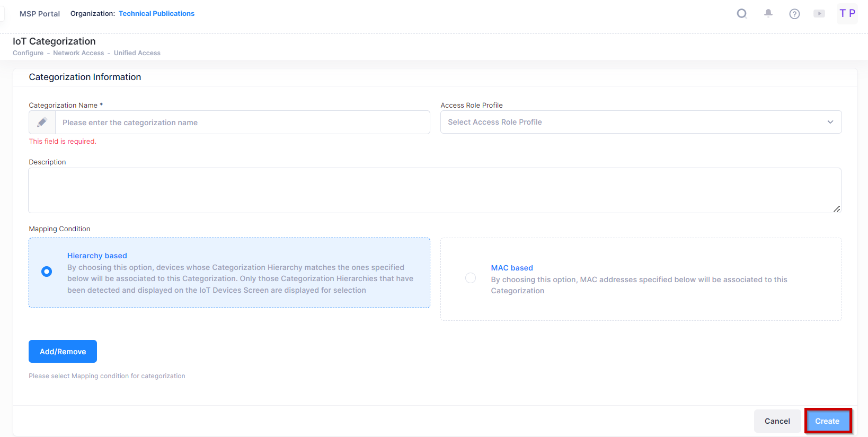
Task: Open the notifications bell
Action: point(768,14)
